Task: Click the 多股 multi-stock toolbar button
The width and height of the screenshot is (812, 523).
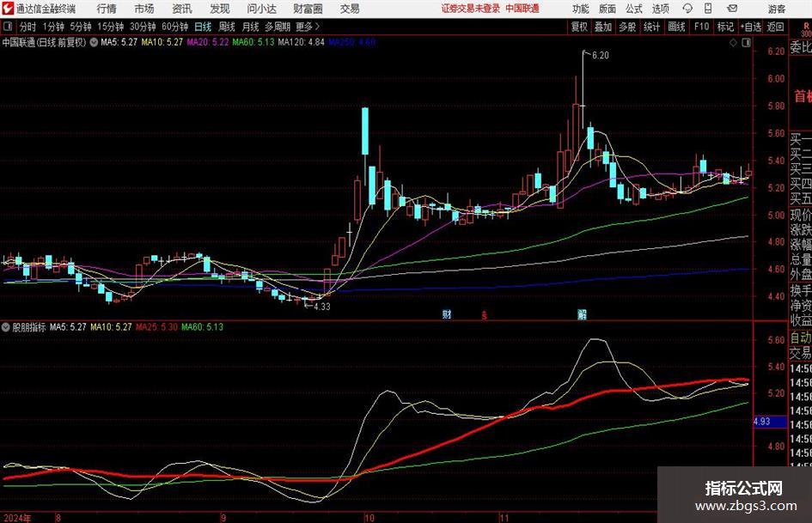Action: (x=627, y=27)
